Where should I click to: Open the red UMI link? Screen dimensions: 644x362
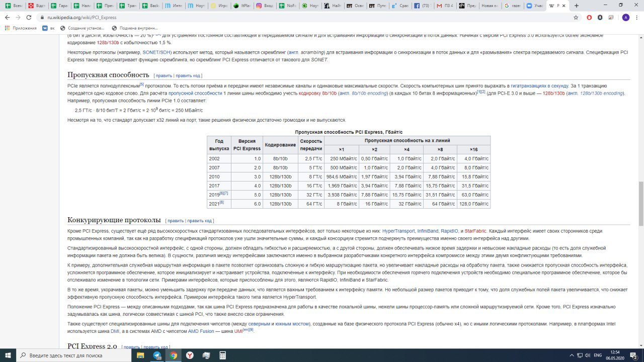[x=238, y=331]
